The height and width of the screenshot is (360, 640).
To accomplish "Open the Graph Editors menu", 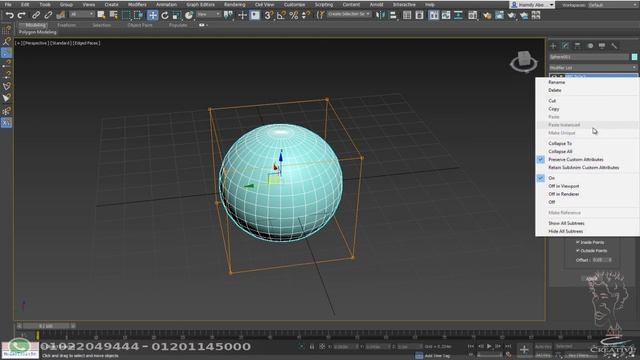I will (x=200, y=4).
